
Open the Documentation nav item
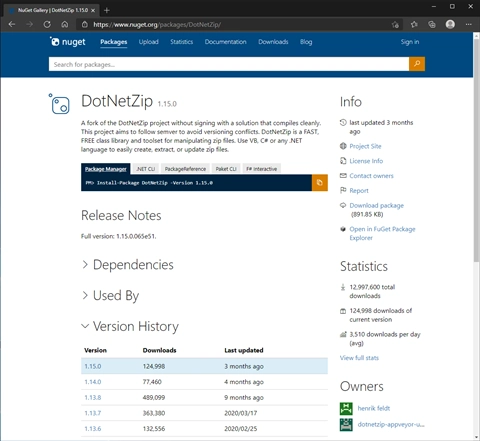226,42
